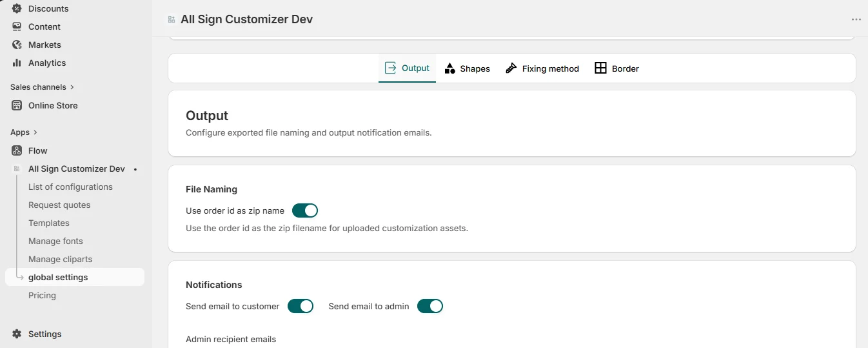Image resolution: width=868 pixels, height=348 pixels.
Task: Click the Shapes tab icon
Action: [450, 68]
